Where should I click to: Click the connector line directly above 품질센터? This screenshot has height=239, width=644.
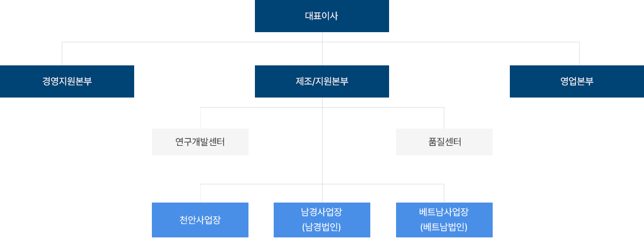click(444, 118)
